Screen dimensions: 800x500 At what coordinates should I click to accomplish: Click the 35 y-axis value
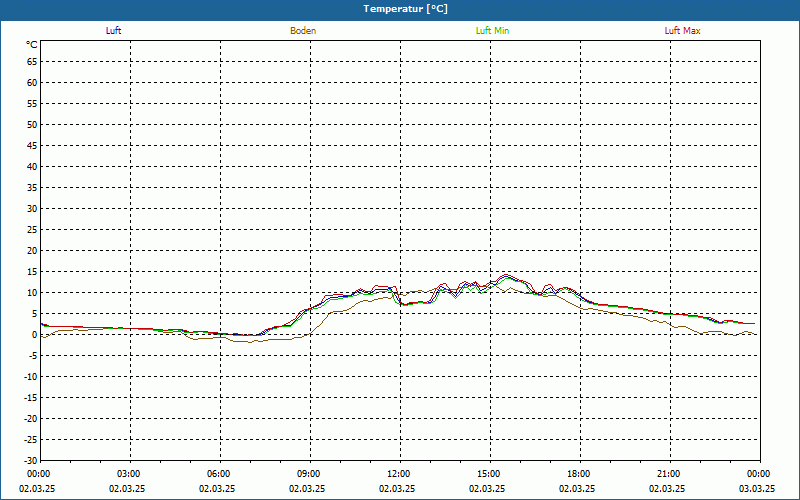[x=32, y=188]
